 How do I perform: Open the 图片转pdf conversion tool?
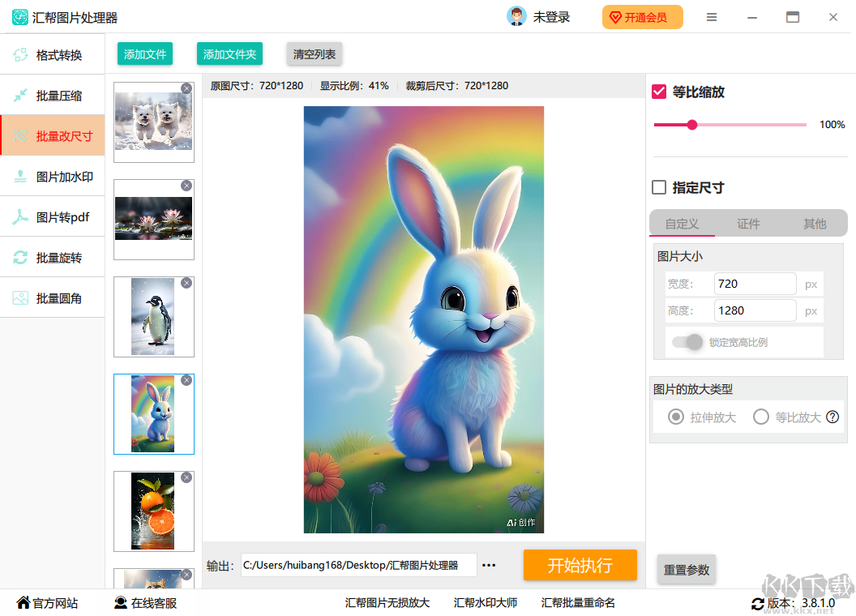pos(52,216)
